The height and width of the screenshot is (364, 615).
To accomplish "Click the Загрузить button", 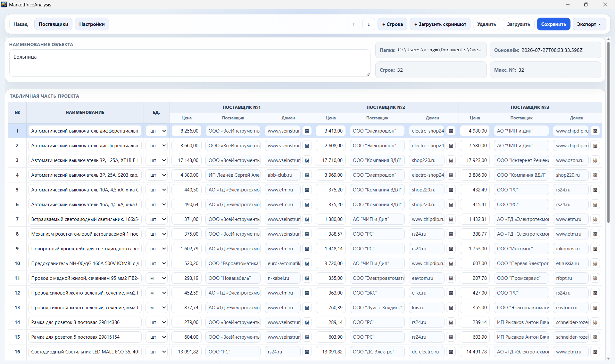I will [x=519, y=24].
